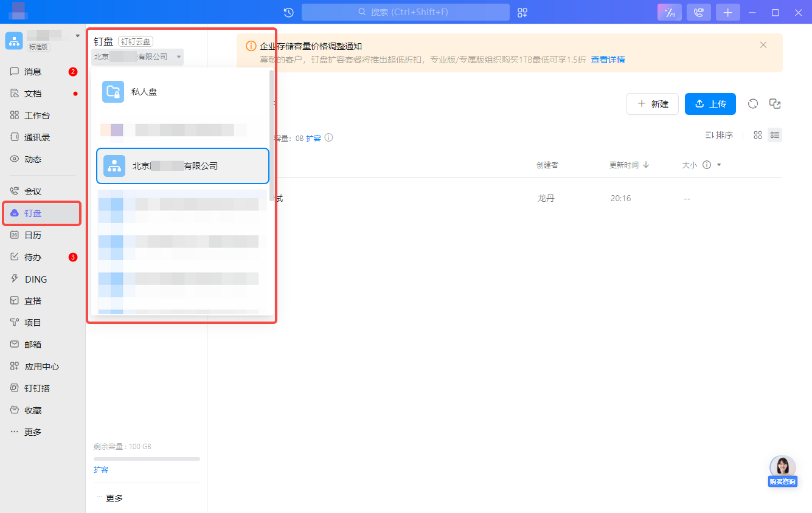Image resolution: width=812 pixels, height=513 pixels.
Task: Click the search box at top
Action: (406, 12)
